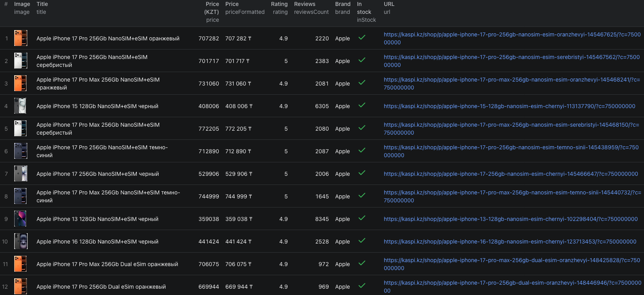Follow the iphone-17-pro-max oranzhevyi-145468241 URL
The height and width of the screenshot is (295, 644).
tap(512, 84)
